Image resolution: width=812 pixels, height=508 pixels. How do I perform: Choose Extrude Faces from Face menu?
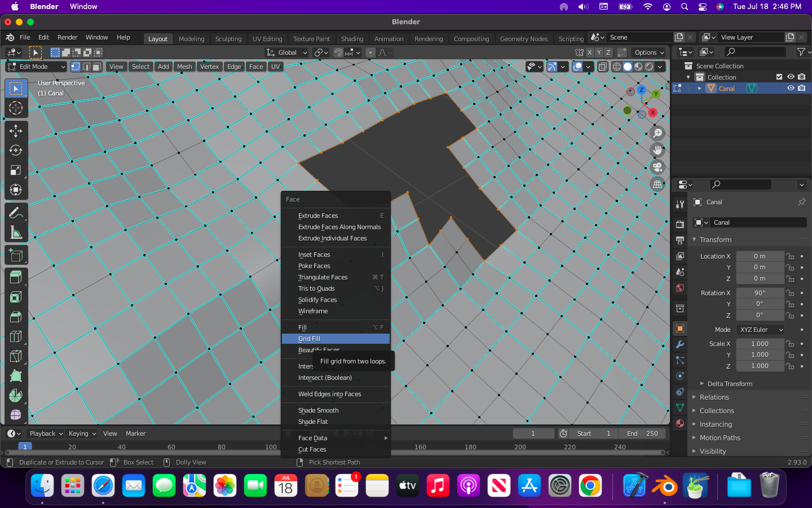(x=336, y=216)
